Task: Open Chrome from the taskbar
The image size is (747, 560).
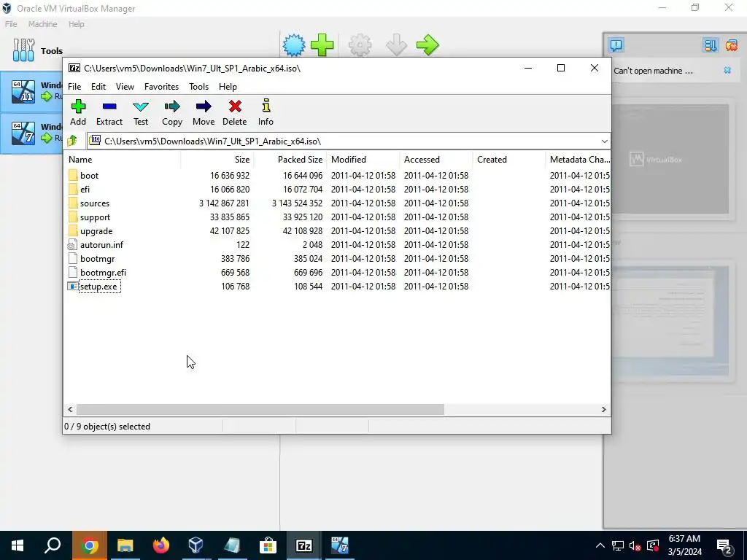Action: pos(89,545)
